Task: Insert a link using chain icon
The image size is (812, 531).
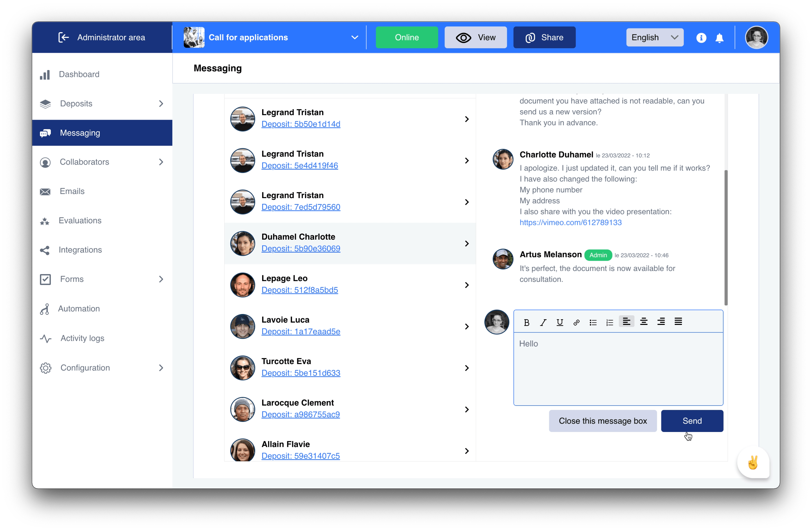Action: [x=576, y=322]
